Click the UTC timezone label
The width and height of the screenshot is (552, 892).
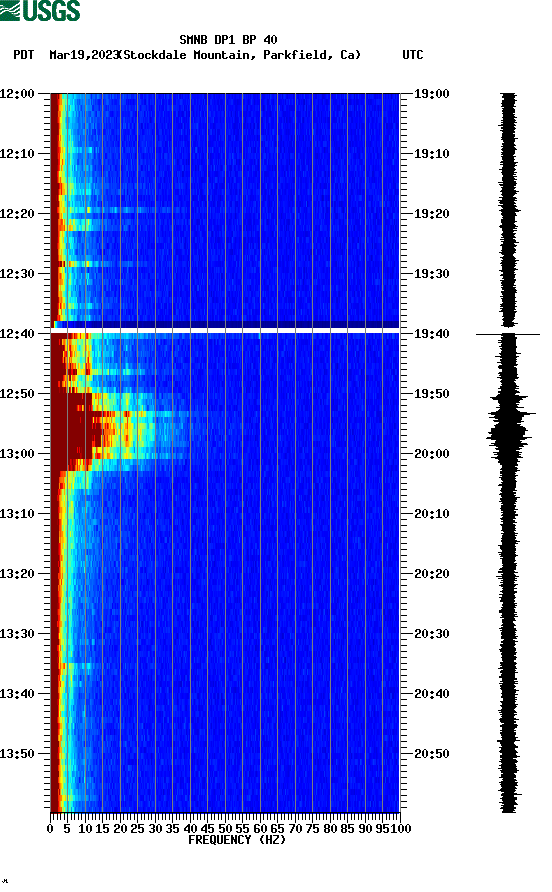[413, 55]
